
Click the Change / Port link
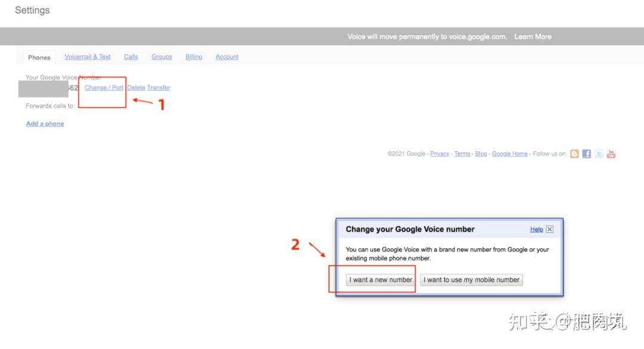(x=104, y=88)
